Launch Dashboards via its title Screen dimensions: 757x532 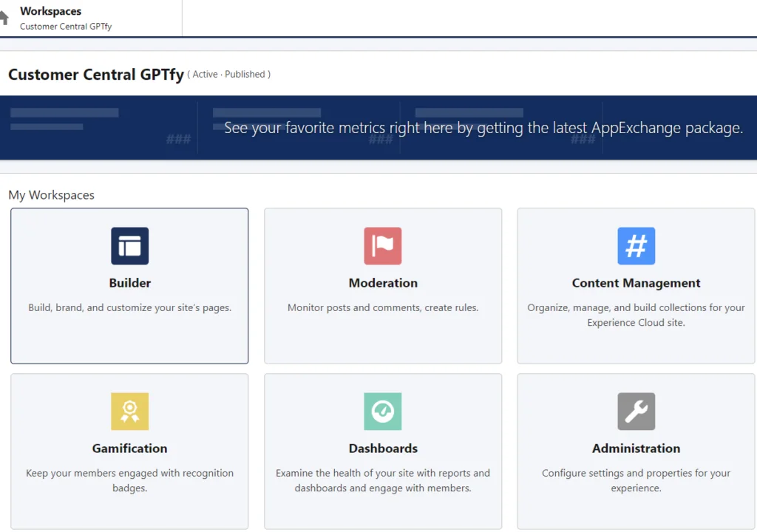click(383, 449)
